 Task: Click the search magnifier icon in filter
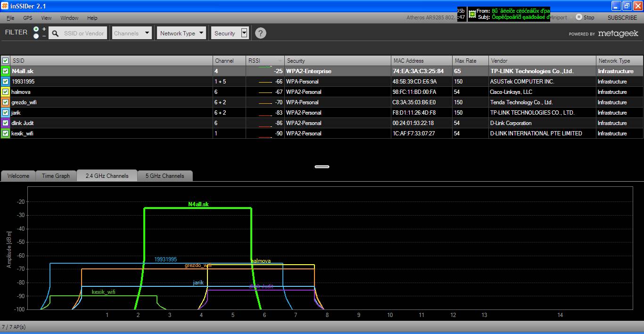click(55, 33)
